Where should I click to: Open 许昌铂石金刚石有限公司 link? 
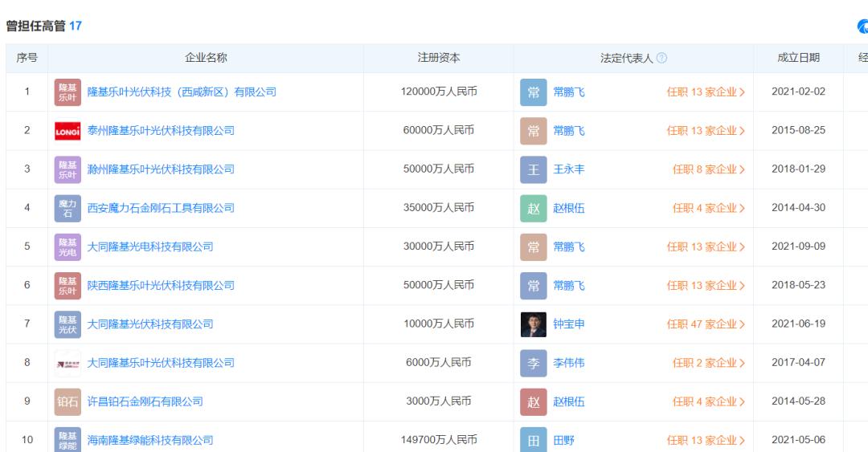[x=145, y=401]
